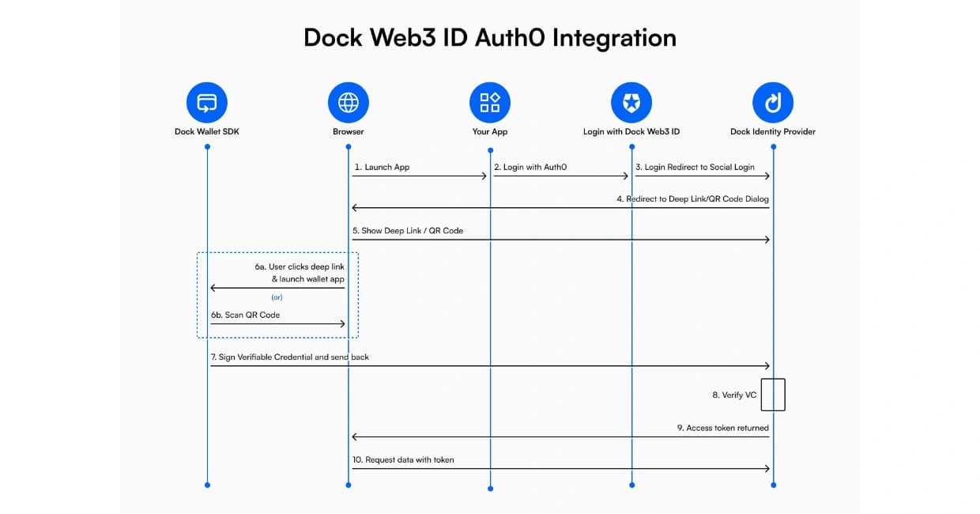The width and height of the screenshot is (980, 514).
Task: Click '4. Redirect to Deep Link/QR Code Dialog'
Action: 692,199
